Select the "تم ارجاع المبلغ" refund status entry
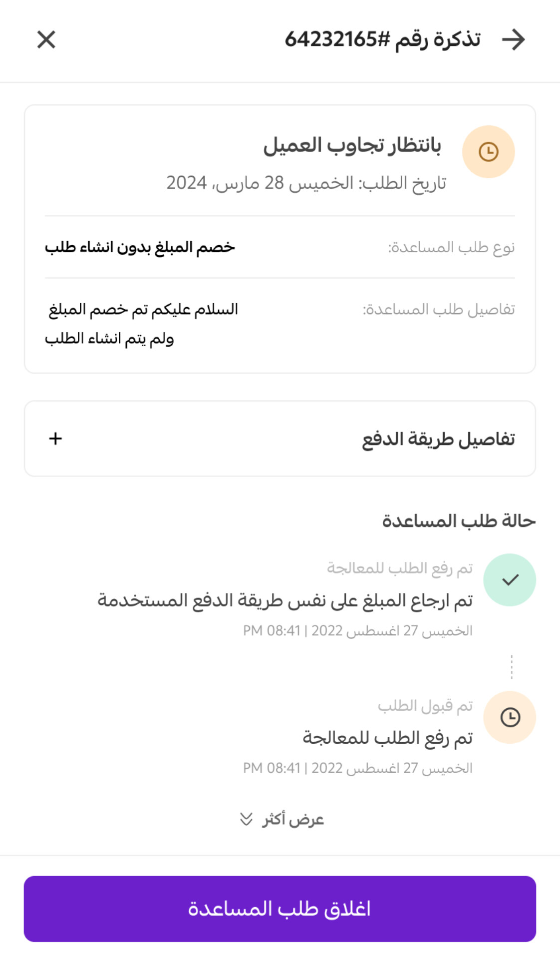560x959 pixels. pos(285,600)
